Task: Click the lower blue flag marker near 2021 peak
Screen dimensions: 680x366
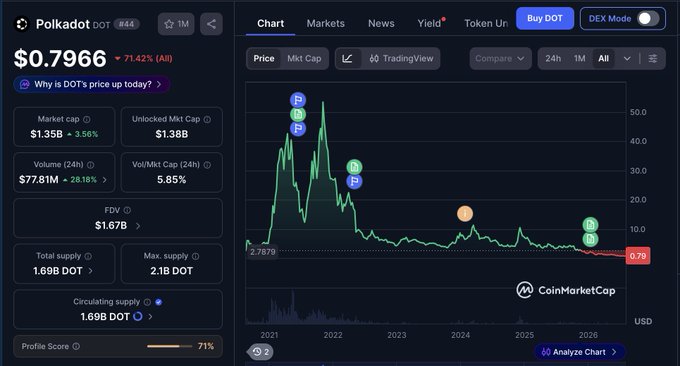Action: pos(298,128)
